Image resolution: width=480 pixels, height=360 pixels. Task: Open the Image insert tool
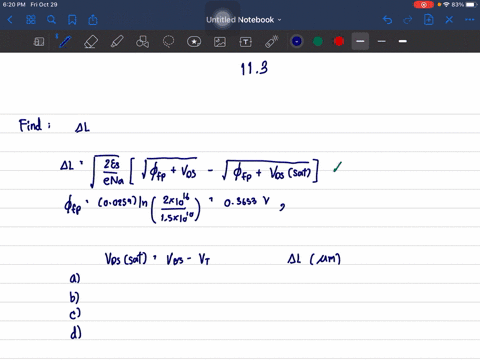[x=220, y=42]
